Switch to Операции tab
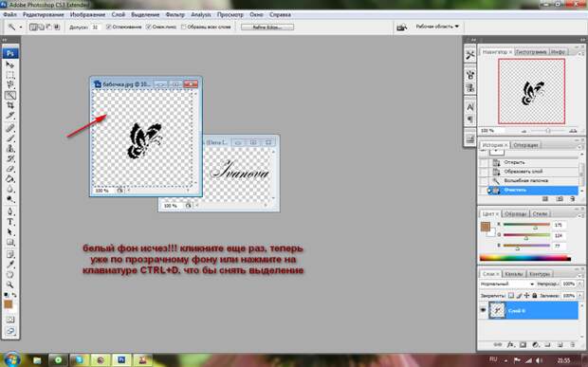Viewport: 588px width, 367px height. pyautogui.click(x=525, y=145)
